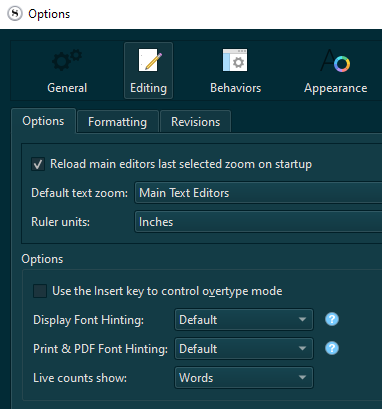Viewport: 382px width, 409px height.
Task: Click the Live counts show label
Action: (80, 378)
